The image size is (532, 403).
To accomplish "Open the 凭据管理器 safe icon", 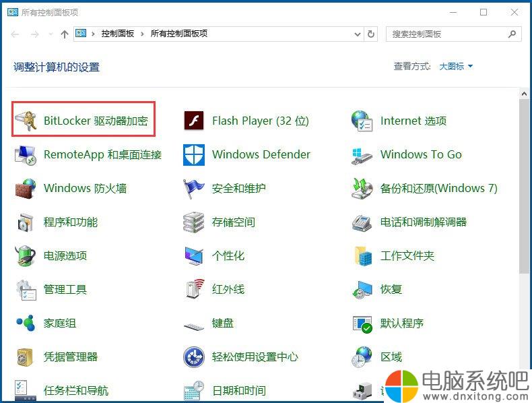I will pos(25,357).
